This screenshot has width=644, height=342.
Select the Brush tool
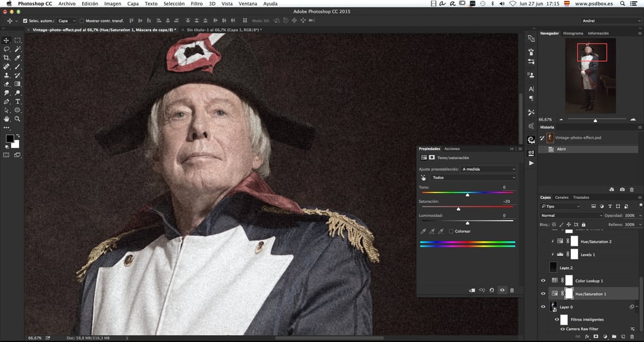18,67
